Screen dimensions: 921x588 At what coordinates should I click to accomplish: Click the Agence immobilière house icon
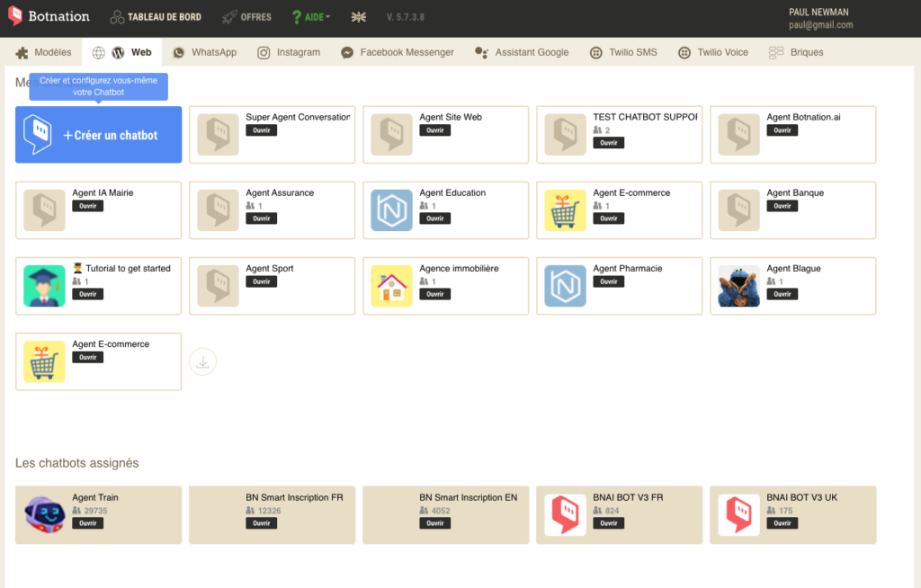392,286
